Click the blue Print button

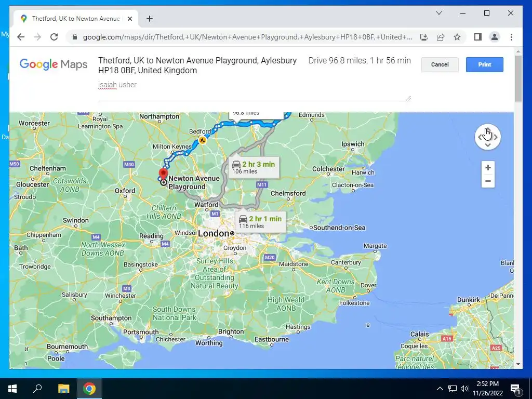[x=484, y=64]
